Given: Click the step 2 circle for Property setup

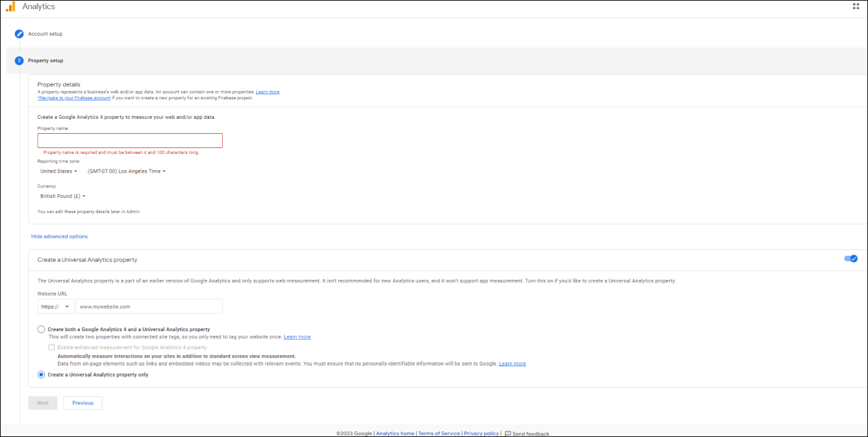Looking at the screenshot, I should pos(19,60).
